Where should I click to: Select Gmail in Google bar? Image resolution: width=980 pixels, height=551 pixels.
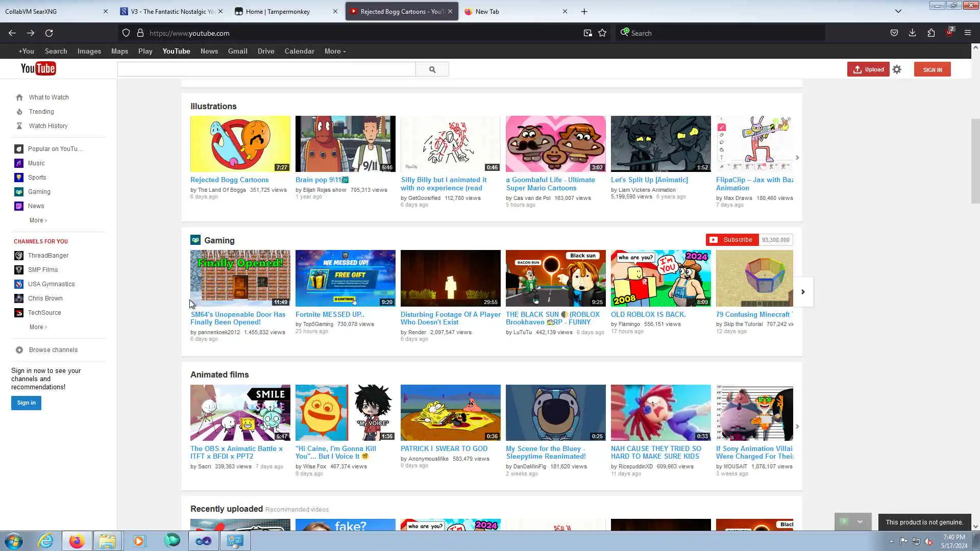click(237, 52)
